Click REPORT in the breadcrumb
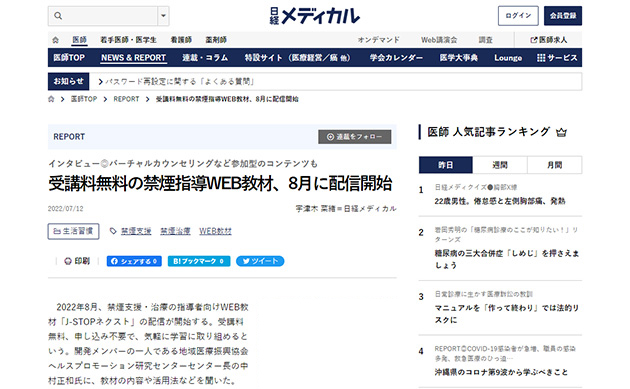630x389 pixels. pyautogui.click(x=126, y=99)
